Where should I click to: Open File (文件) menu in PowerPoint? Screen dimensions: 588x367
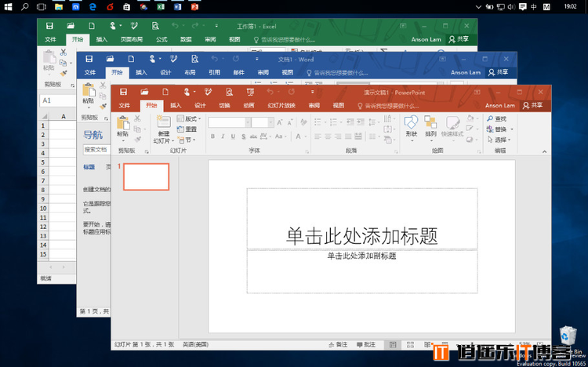click(124, 105)
